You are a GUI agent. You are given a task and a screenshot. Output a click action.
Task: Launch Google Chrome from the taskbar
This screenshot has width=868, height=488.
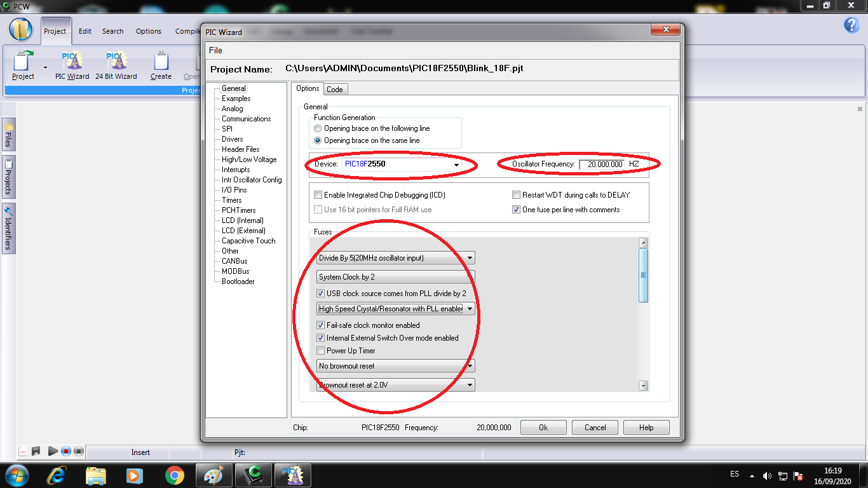[174, 475]
